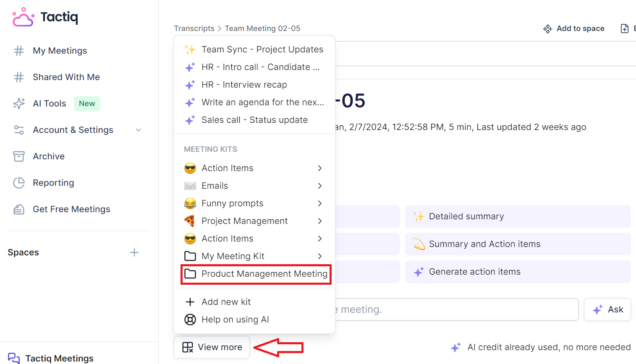Expand the Project Management kit submenu
The width and height of the screenshot is (636, 364).
coord(319,221)
